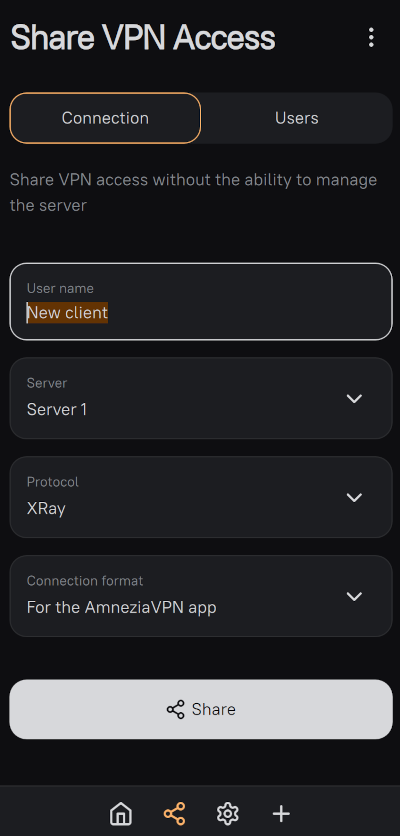Open the three-dot overflow menu
The image size is (400, 836).
pos(371,37)
